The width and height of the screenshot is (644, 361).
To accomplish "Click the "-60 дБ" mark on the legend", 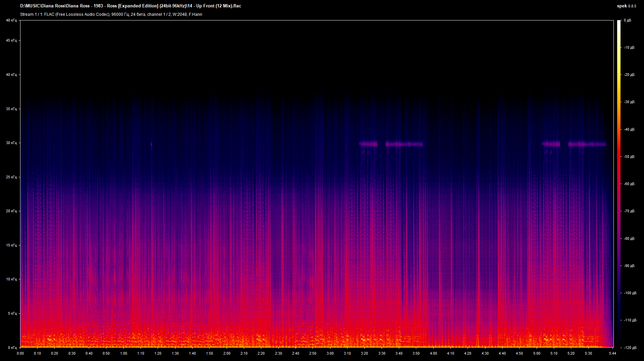I will tap(629, 183).
